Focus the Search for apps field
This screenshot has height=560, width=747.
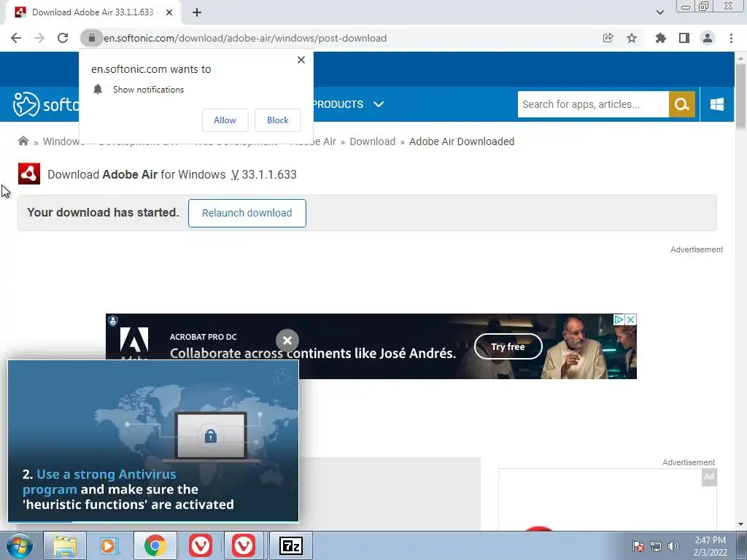pyautogui.click(x=593, y=104)
